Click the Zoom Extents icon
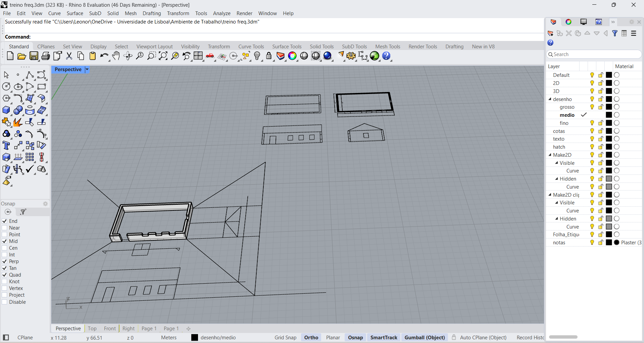This screenshot has height=343, width=644. tap(163, 56)
